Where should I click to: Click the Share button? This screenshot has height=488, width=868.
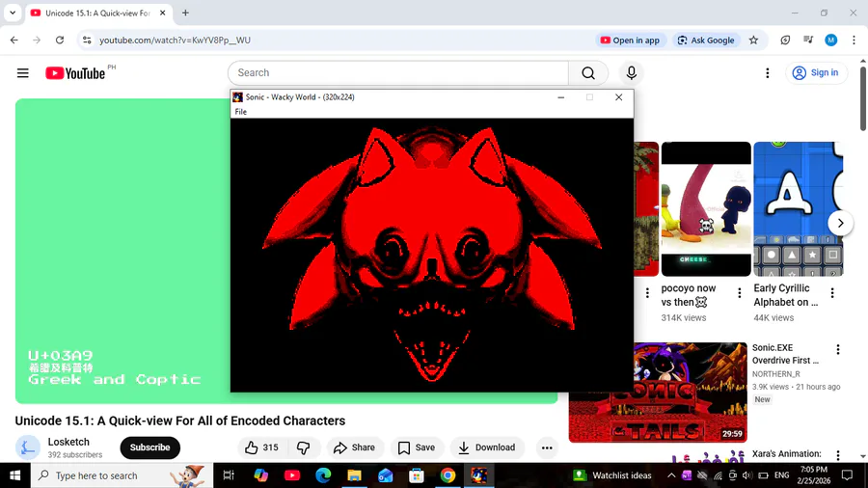point(354,447)
